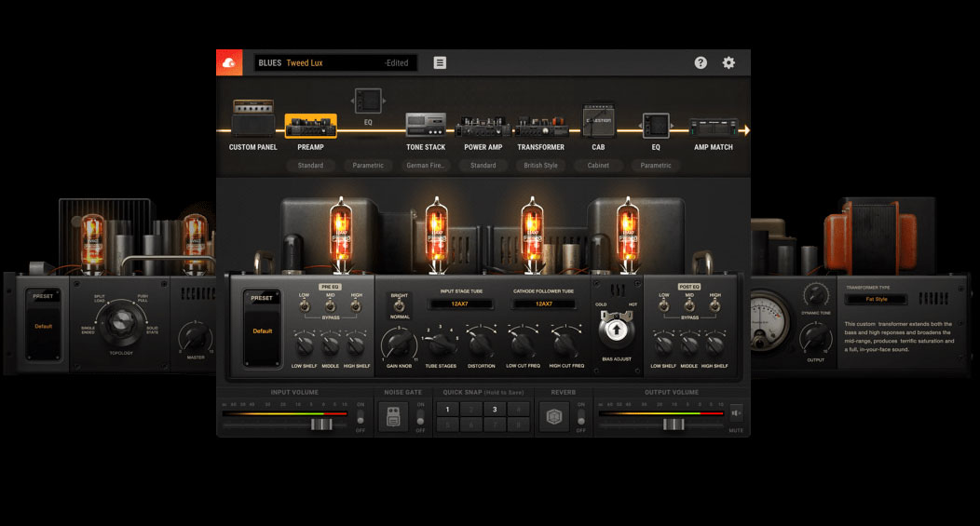Select the Tone Stack module icon

[426, 125]
